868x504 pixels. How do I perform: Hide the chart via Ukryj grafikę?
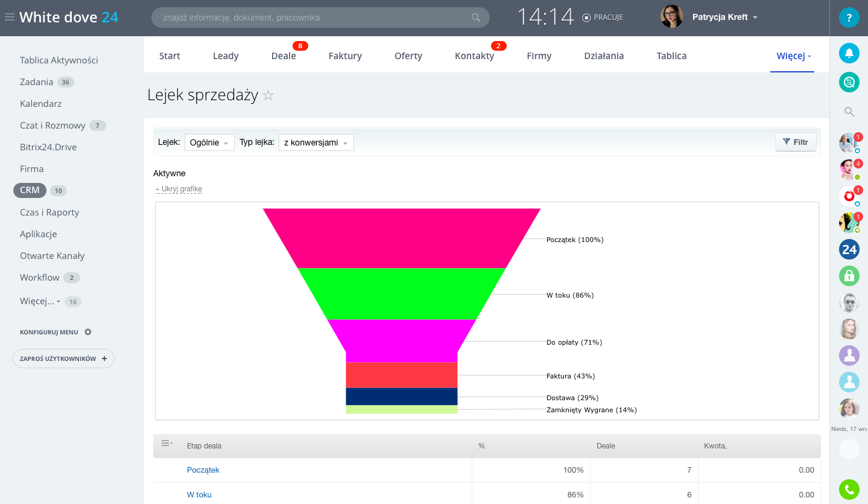coord(181,189)
